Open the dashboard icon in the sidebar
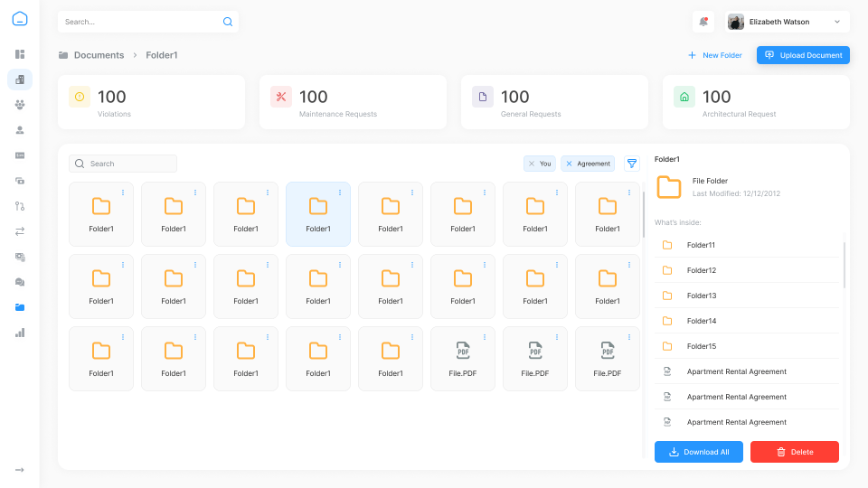Viewport: 868px width, 488px height. point(20,54)
